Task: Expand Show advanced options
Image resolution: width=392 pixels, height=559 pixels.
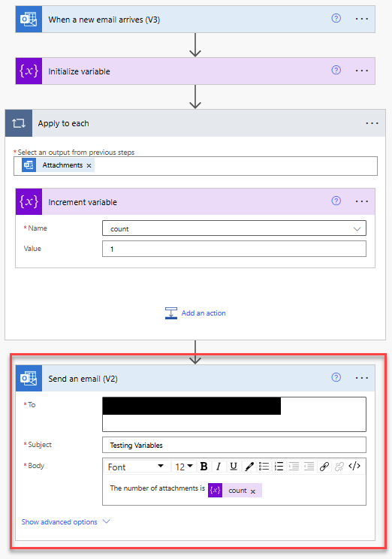Action: (66, 522)
